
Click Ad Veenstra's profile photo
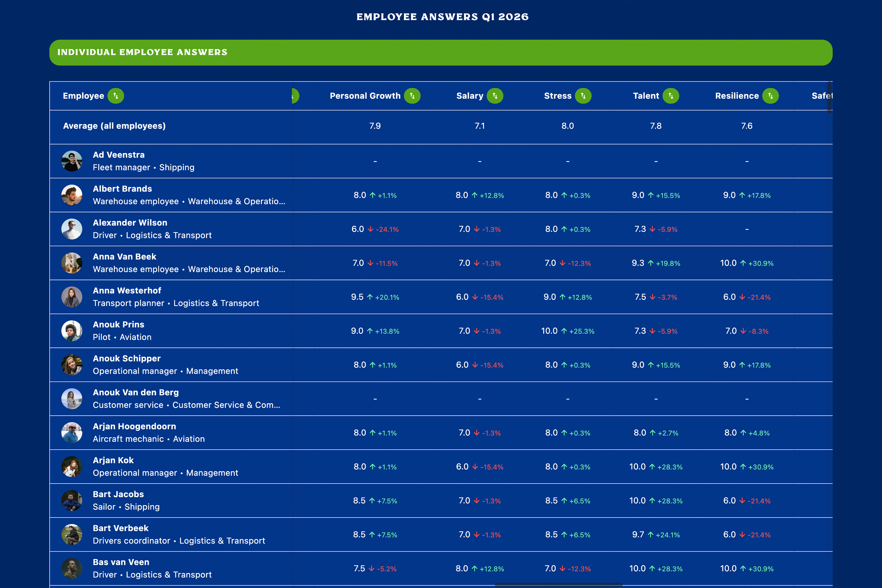pos(72,161)
